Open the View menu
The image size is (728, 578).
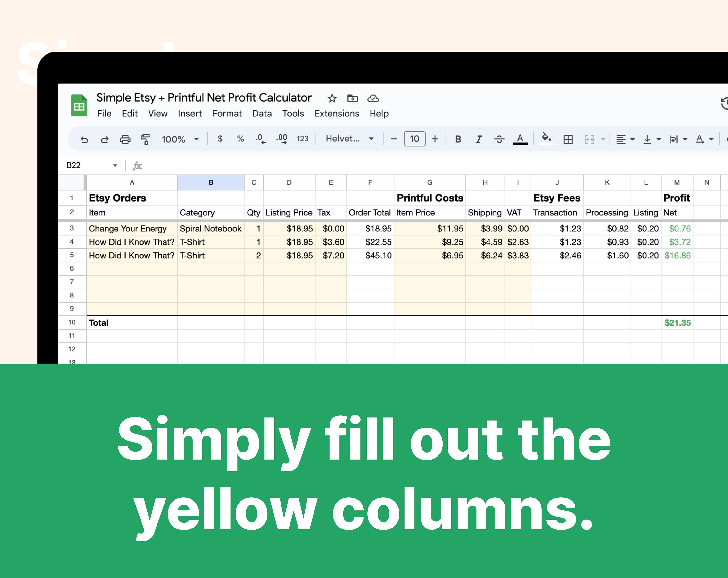(158, 113)
